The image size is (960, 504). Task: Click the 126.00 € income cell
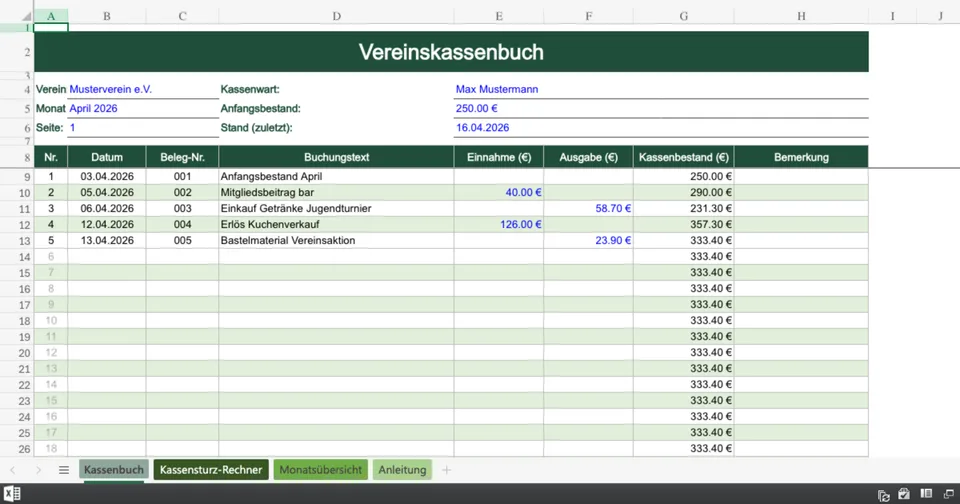click(499, 225)
